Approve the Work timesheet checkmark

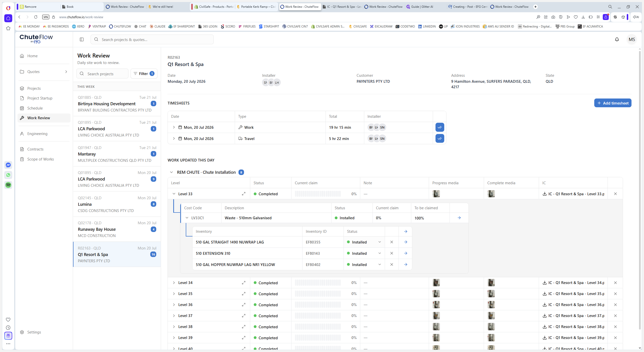439,127
